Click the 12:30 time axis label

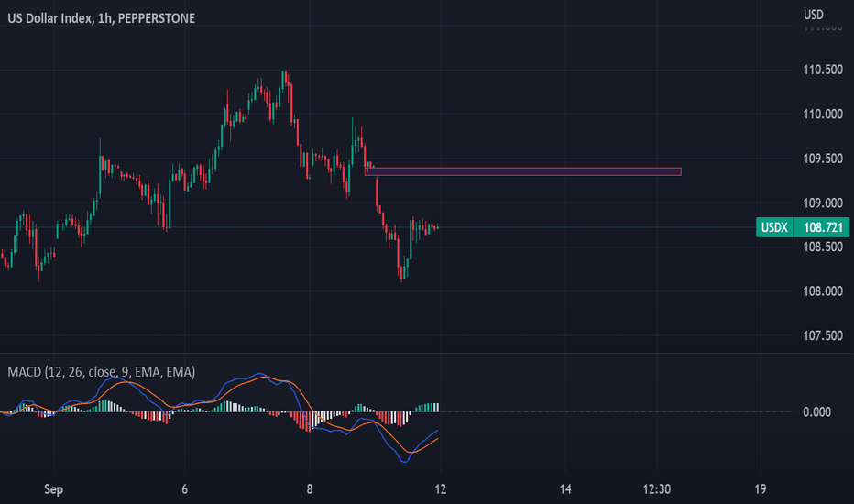[657, 489]
